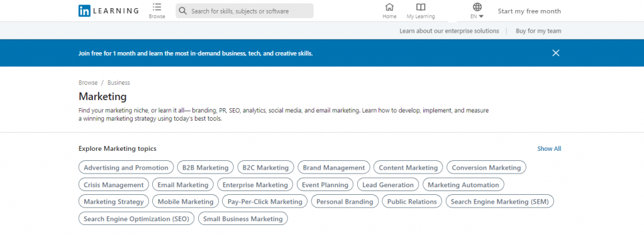Select B2C Marketing topic chip
This screenshot has height=237, width=644.
tap(266, 168)
